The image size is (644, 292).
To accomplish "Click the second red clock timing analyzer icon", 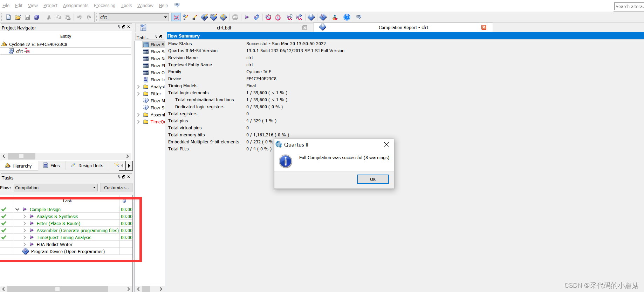I will point(278,17).
